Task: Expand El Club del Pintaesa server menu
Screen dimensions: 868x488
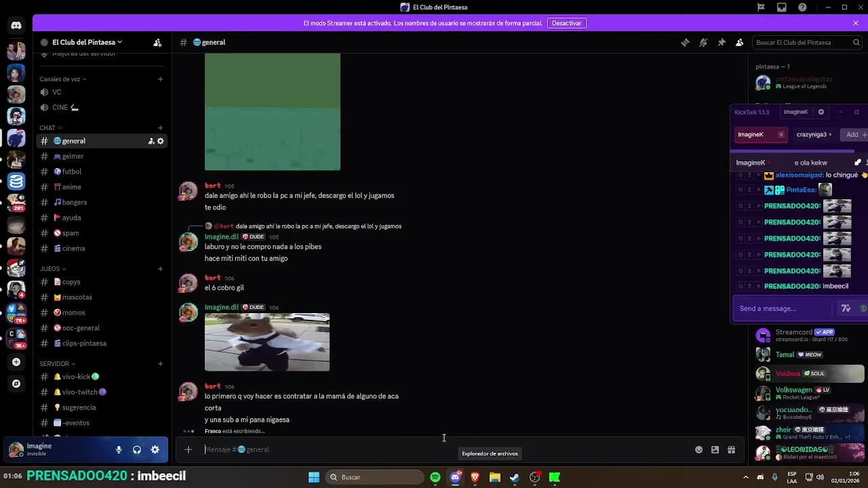Action: pos(87,42)
